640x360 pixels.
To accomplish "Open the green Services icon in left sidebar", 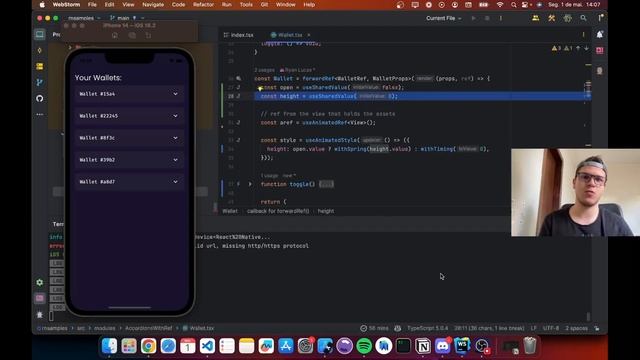I will tap(40, 282).
